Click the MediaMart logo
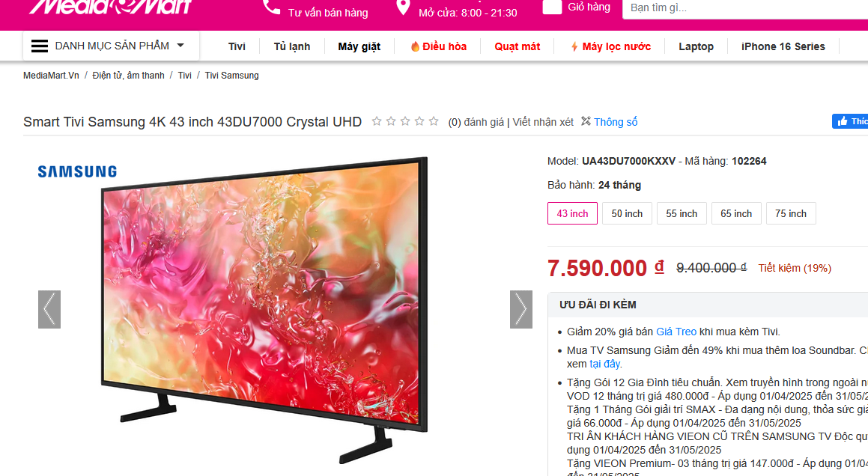 tap(110, 7)
